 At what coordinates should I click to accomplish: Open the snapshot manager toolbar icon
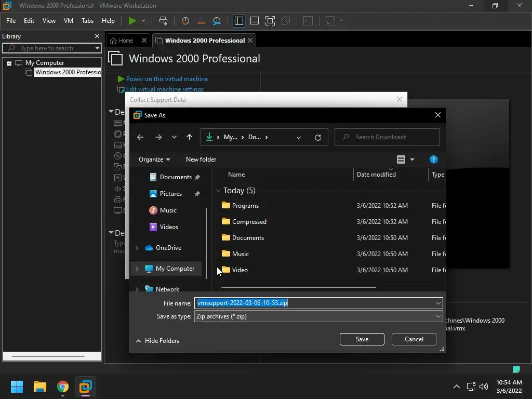(217, 21)
